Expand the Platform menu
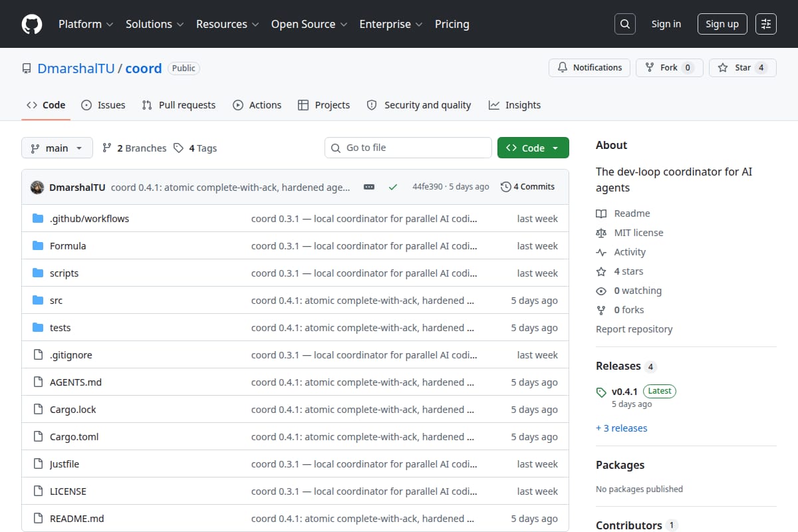The height and width of the screenshot is (532, 798). [x=85, y=24]
